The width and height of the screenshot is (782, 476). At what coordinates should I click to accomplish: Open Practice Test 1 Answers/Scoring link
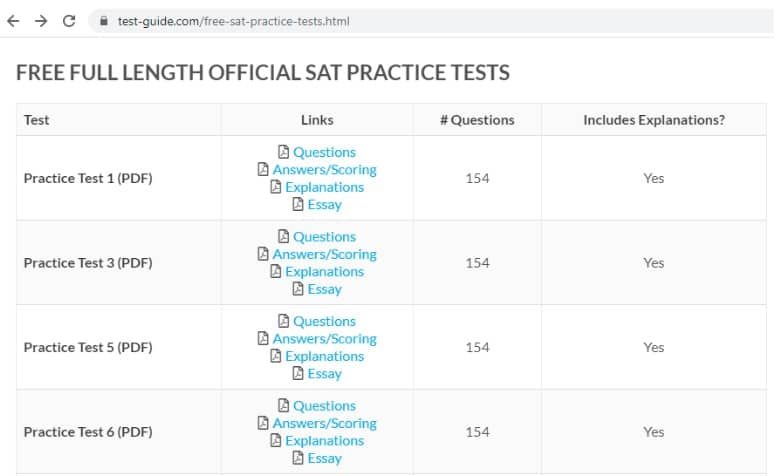(x=324, y=170)
